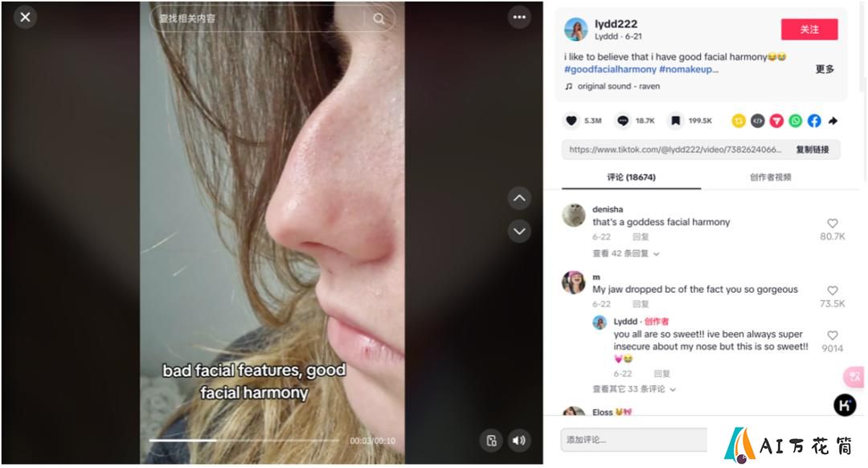Share the video to Facebook
This screenshot has height=468, width=868.
(814, 121)
